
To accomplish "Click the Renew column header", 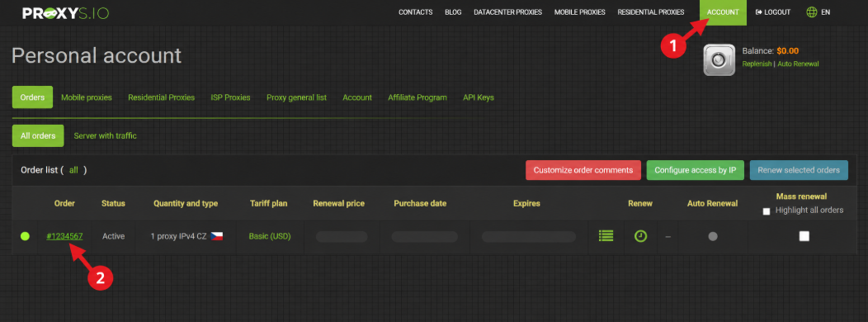I will 640,203.
